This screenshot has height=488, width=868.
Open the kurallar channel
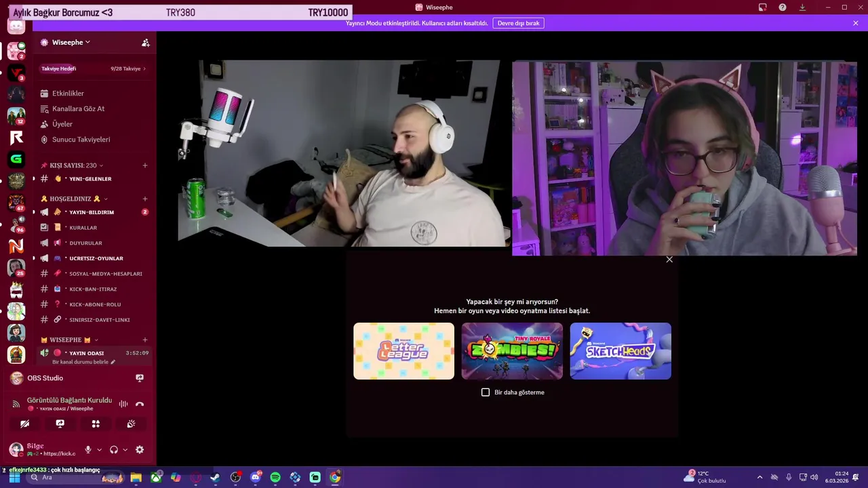(x=94, y=228)
